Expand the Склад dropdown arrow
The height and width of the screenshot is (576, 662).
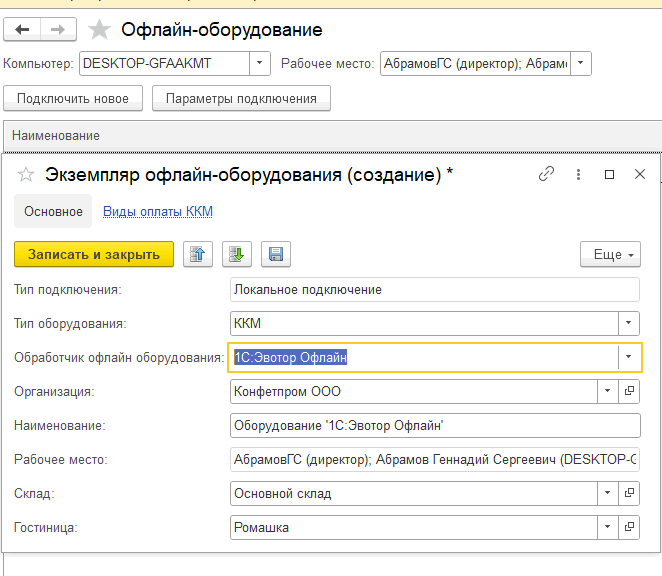click(x=608, y=493)
